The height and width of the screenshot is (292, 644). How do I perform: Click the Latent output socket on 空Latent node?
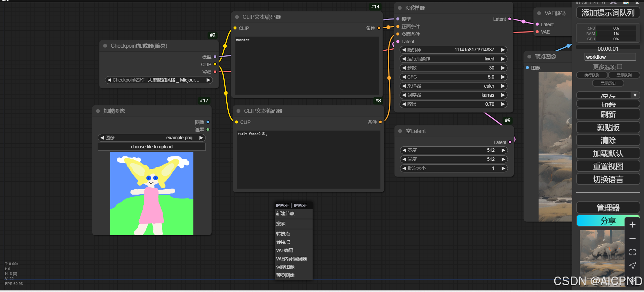coord(510,142)
